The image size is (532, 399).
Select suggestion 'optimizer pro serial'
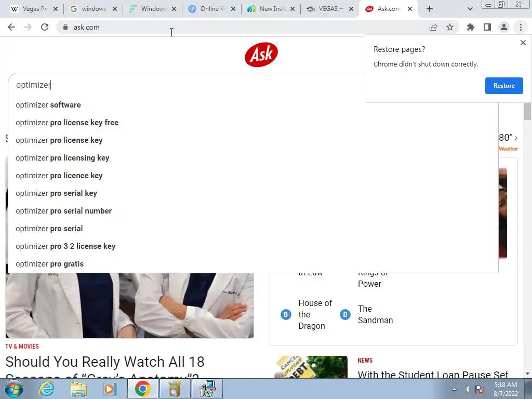(253, 229)
